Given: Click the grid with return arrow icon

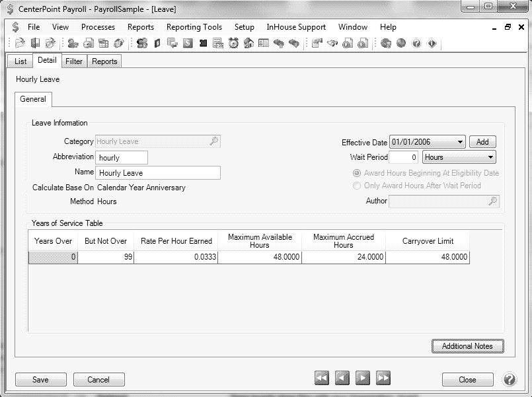Looking at the screenshot, I should pos(172,43).
